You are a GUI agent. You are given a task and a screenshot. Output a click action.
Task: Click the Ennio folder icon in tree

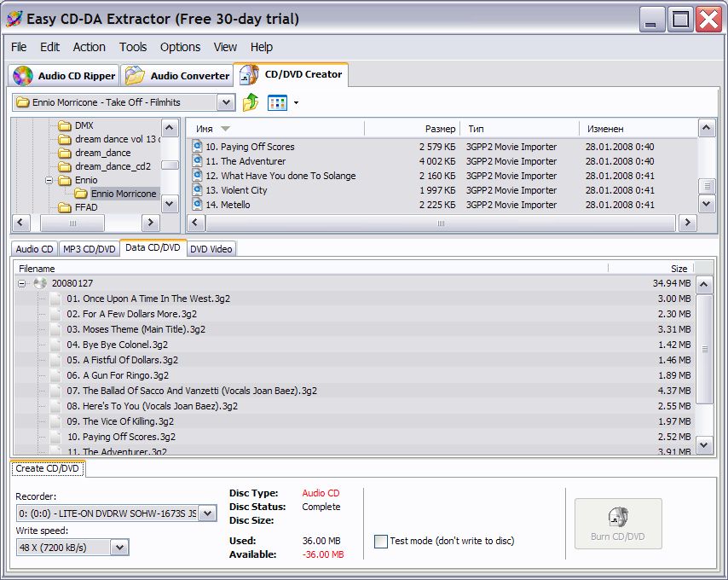coord(65,180)
